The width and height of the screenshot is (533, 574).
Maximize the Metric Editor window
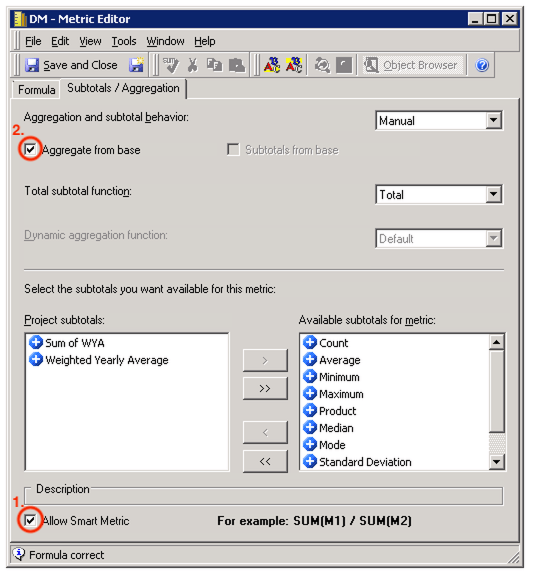point(492,19)
